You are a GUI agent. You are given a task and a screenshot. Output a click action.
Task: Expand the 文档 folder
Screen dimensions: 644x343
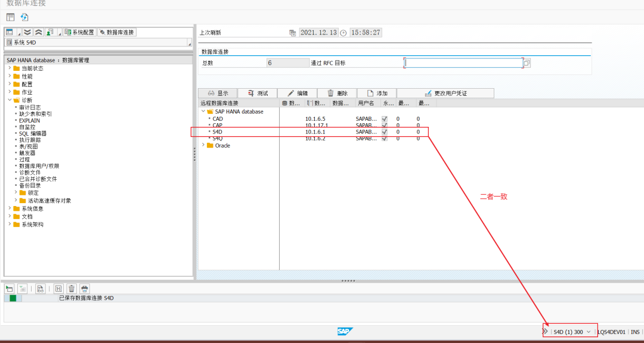tap(10, 216)
